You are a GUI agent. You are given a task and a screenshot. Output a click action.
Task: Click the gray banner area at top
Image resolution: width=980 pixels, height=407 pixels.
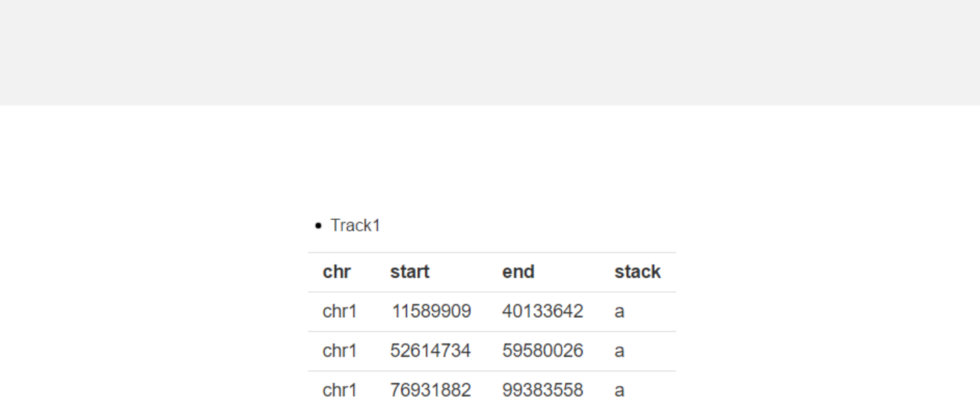pos(490,52)
